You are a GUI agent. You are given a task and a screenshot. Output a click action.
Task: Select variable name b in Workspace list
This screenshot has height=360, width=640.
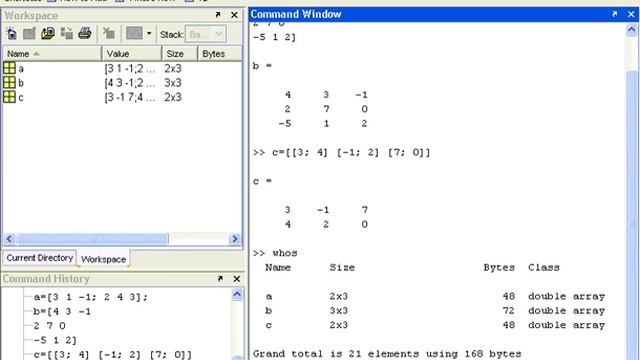click(21, 83)
